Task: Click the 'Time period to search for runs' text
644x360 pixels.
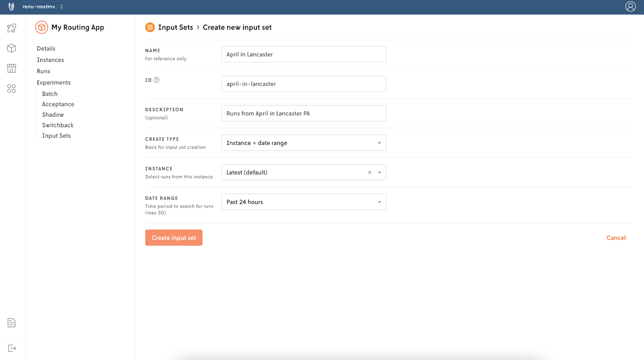Action: [179, 206]
